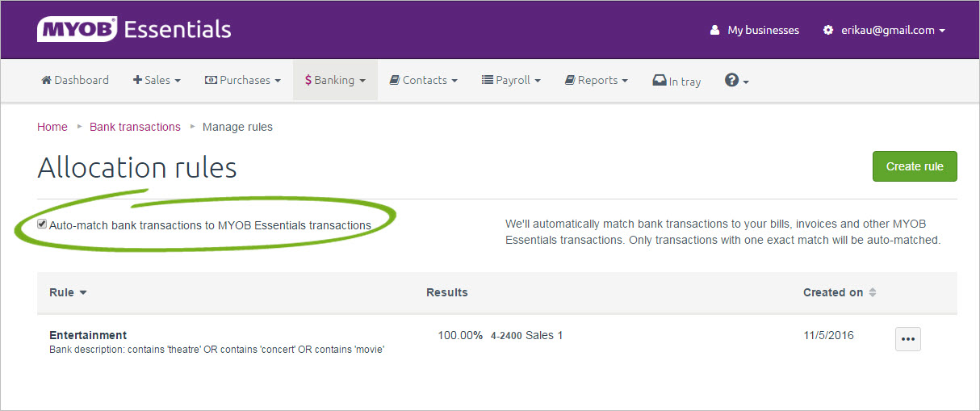This screenshot has width=980, height=411.
Task: Click the Dashboard home icon
Action: [x=46, y=81]
